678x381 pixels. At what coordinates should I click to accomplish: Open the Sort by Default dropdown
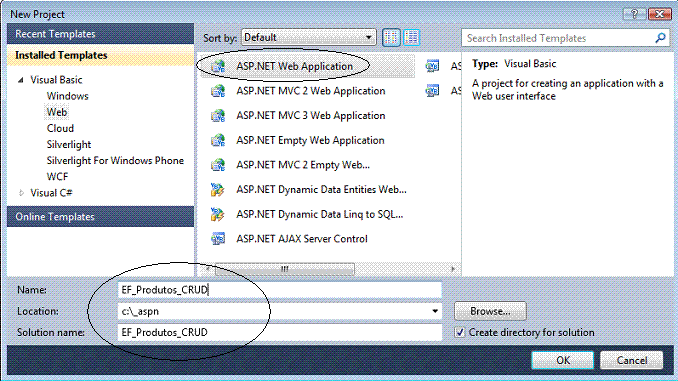(309, 38)
